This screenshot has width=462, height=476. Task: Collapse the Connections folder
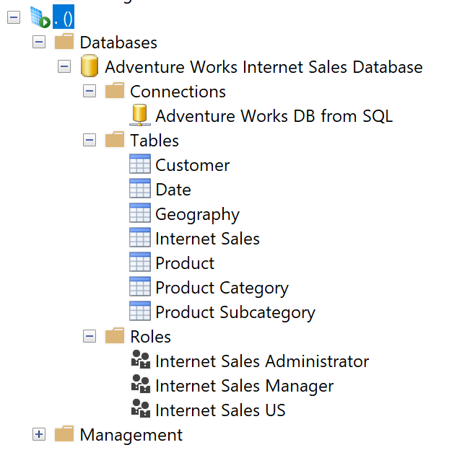(x=90, y=92)
